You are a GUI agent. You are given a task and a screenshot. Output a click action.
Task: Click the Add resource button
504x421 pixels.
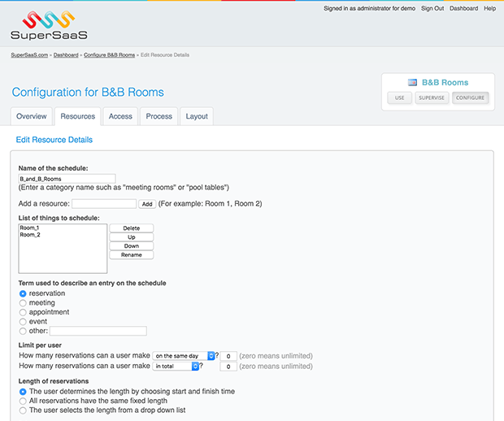click(x=147, y=204)
